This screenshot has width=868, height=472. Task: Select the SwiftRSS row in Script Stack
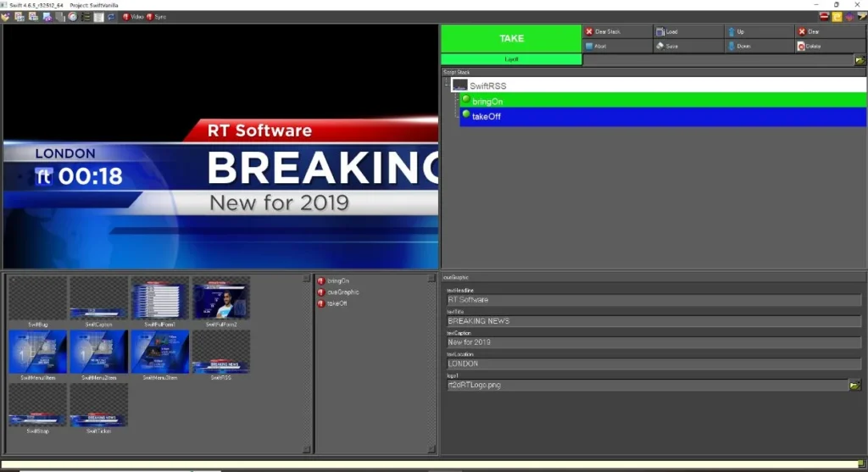point(659,86)
